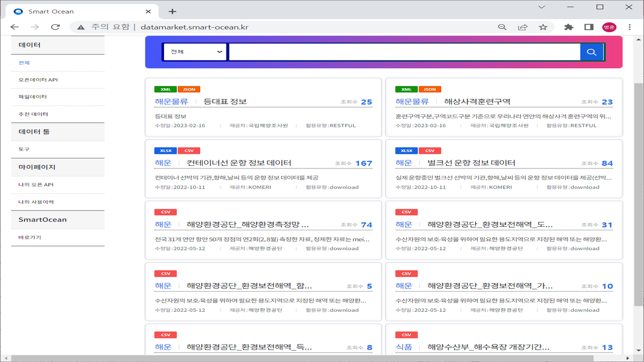Click the 마이페이지 sidebar header
The image size is (644, 362).
pos(58,167)
